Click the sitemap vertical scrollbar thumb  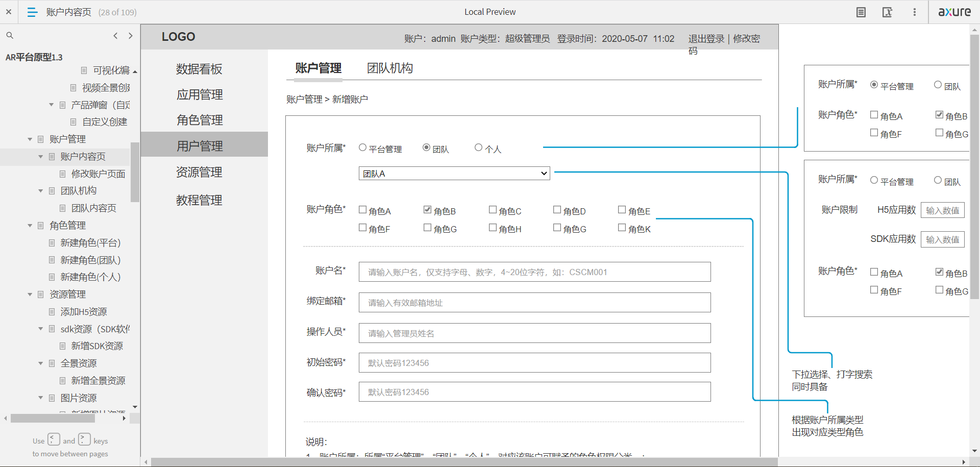[135, 172]
